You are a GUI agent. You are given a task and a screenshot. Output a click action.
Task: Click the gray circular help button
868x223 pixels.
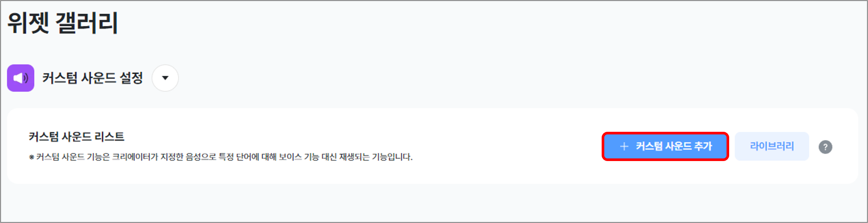(825, 147)
